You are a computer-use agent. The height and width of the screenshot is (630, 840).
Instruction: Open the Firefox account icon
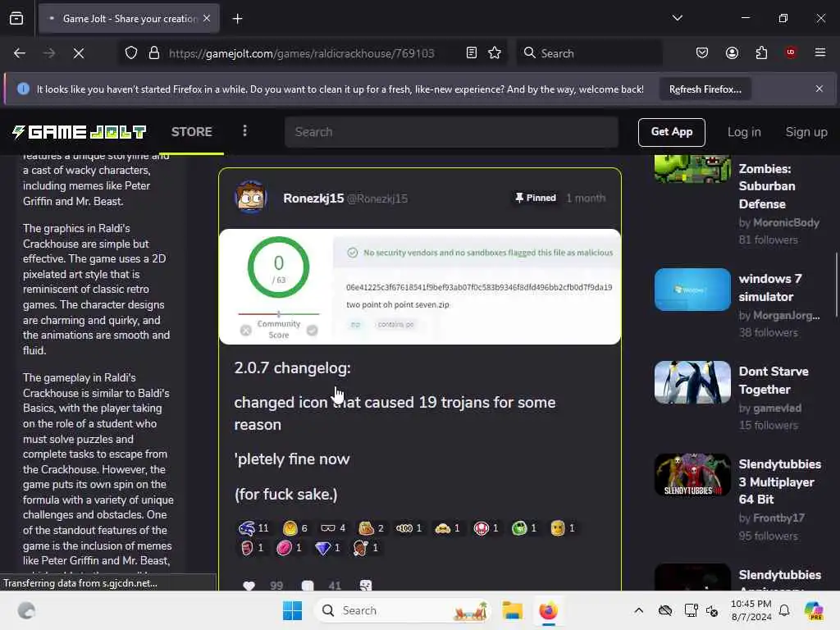[732, 53]
